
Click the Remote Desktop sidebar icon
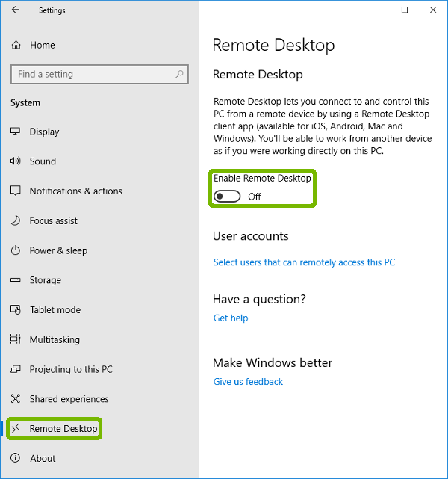click(x=15, y=428)
